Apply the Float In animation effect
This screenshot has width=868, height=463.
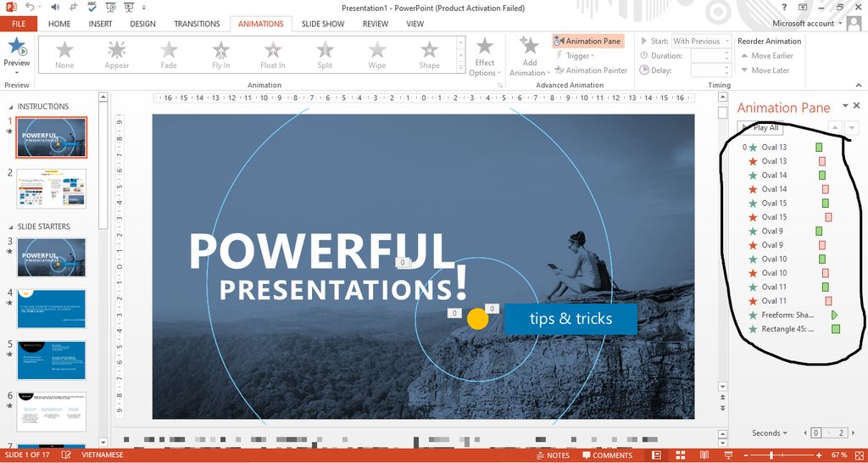[273, 55]
